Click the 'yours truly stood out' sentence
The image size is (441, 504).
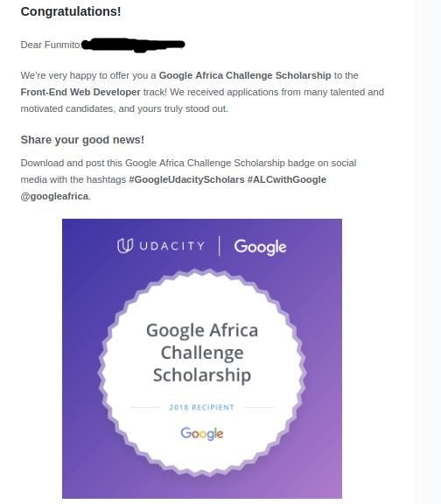point(183,108)
